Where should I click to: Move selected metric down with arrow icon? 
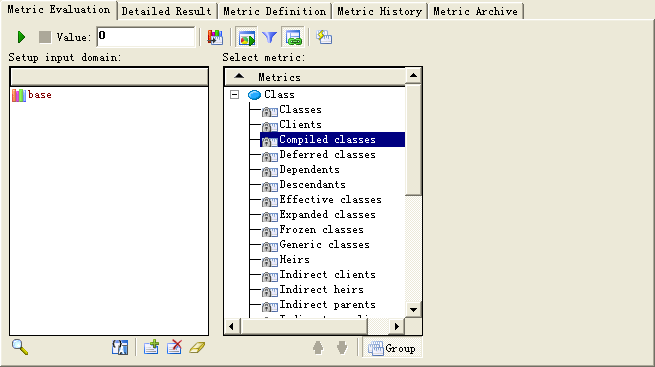pyautogui.click(x=342, y=347)
